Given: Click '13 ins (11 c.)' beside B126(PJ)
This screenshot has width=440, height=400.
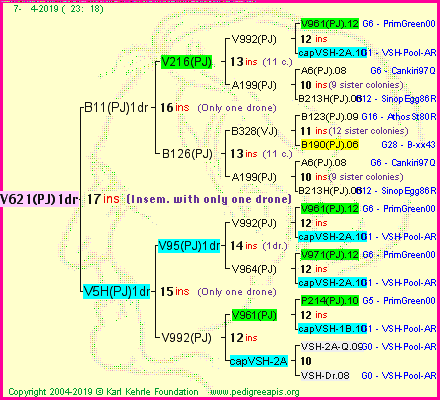Looking at the screenshot, I should 261,154.
